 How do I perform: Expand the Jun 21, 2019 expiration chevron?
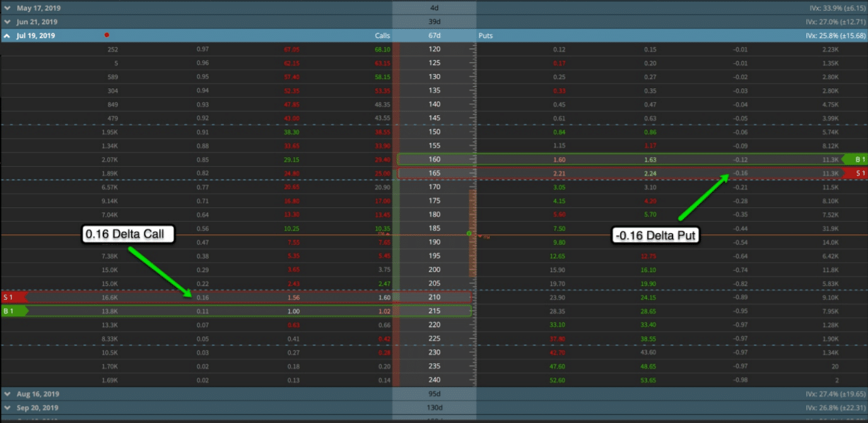pyautogui.click(x=7, y=22)
